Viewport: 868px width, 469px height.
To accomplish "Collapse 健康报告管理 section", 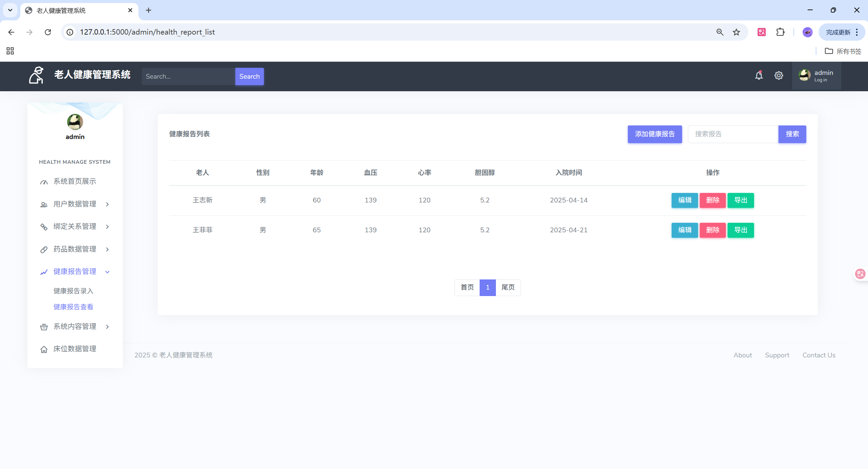I will tap(75, 272).
